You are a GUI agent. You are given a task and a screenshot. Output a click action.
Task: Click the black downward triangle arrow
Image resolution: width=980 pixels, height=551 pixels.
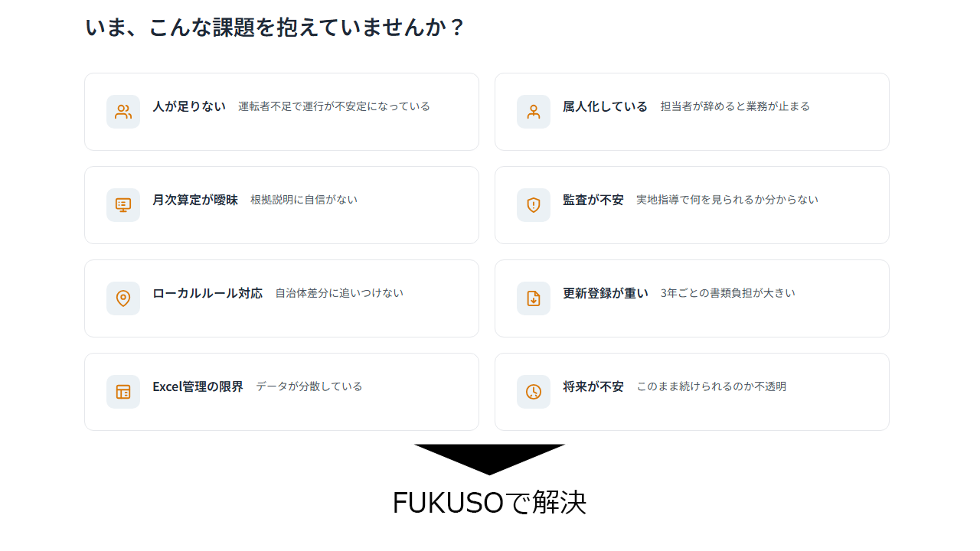[x=489, y=457]
